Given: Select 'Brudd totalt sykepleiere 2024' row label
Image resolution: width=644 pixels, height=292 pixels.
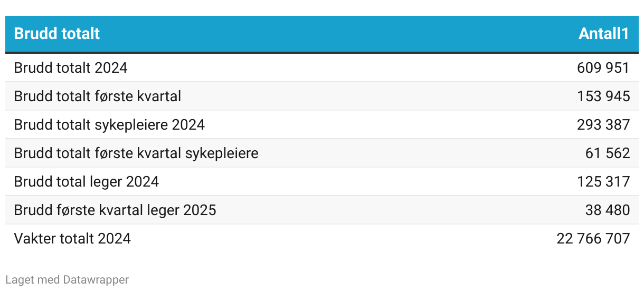Looking at the screenshot, I should (x=109, y=125).
